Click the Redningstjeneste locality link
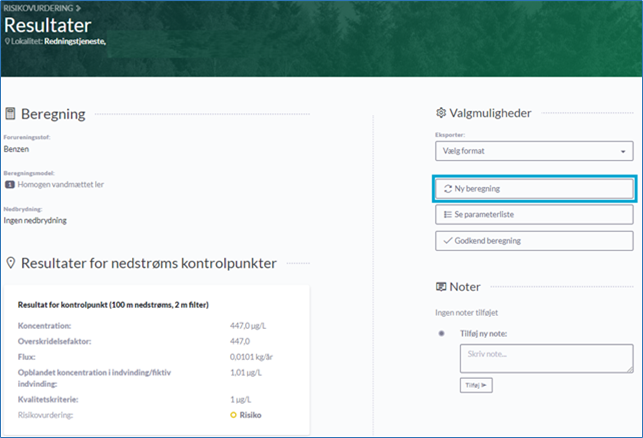Viewport: 643px width, 438px height. tap(75, 41)
